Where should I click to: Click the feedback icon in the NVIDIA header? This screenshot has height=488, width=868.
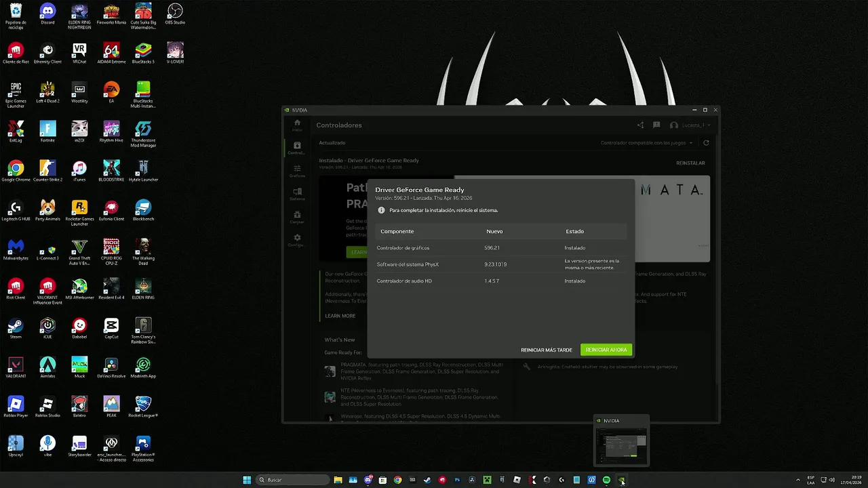[x=656, y=125]
